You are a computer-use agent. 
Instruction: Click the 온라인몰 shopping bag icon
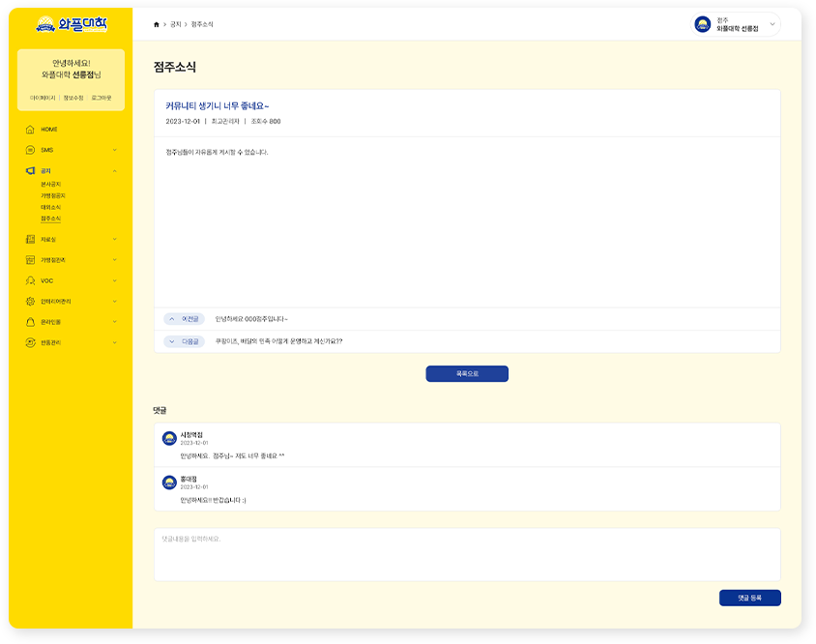[x=30, y=322]
